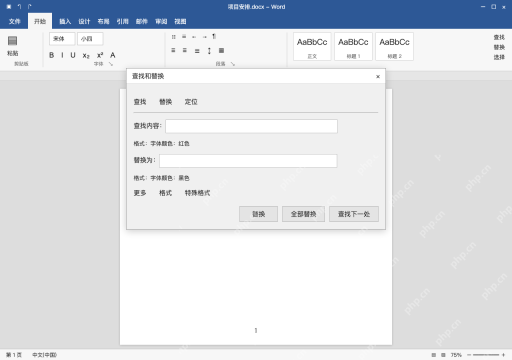Open the 选择 menu in the ribbon

[x=499, y=57]
